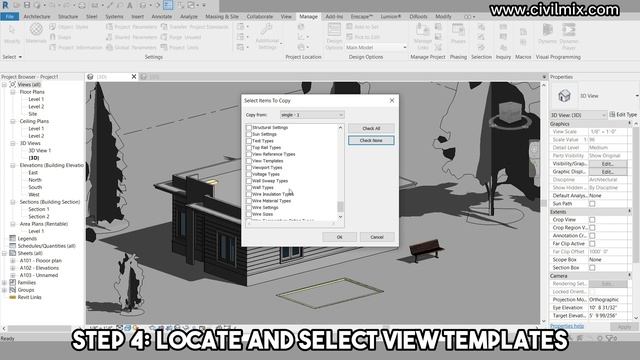Tick the Wire Sizes checkbox

[x=249, y=214]
